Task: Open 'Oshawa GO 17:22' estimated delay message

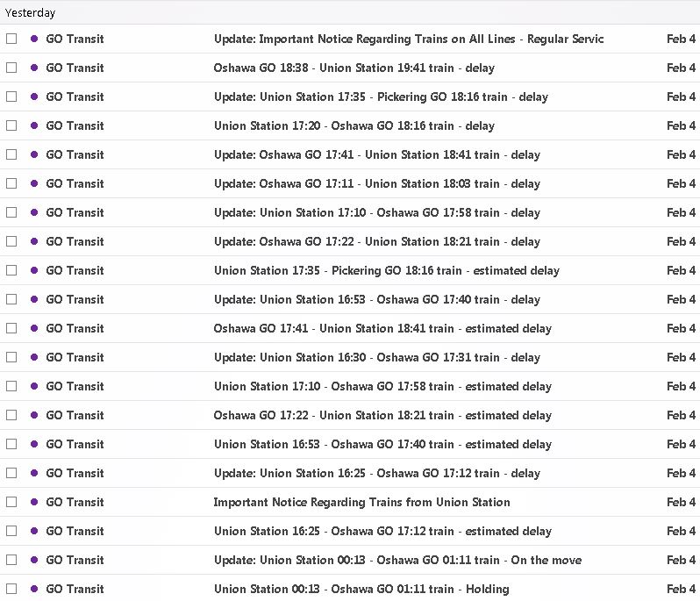Action: tap(382, 415)
